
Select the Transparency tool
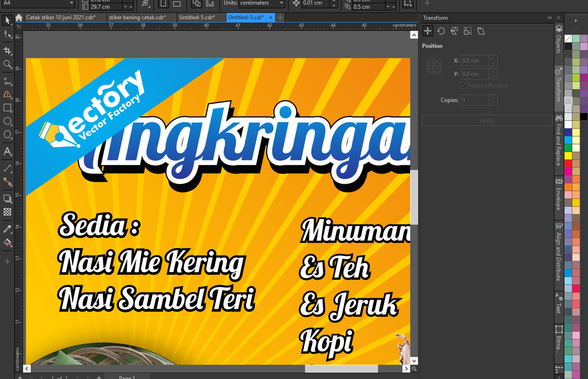7,212
